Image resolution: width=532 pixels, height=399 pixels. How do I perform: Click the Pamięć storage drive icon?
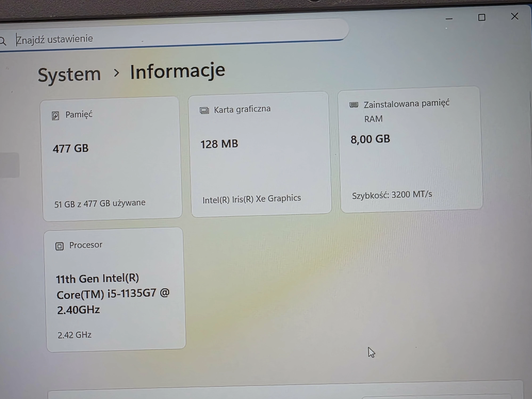(55, 115)
